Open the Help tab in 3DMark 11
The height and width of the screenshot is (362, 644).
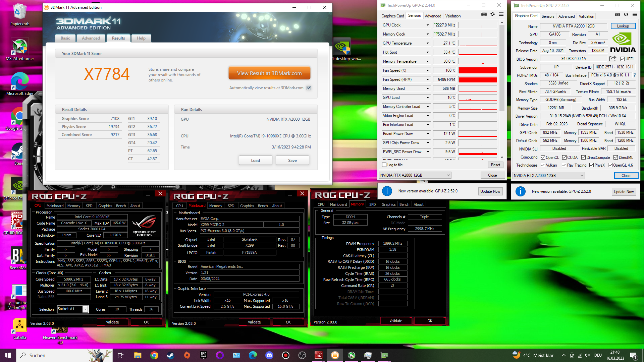click(141, 38)
